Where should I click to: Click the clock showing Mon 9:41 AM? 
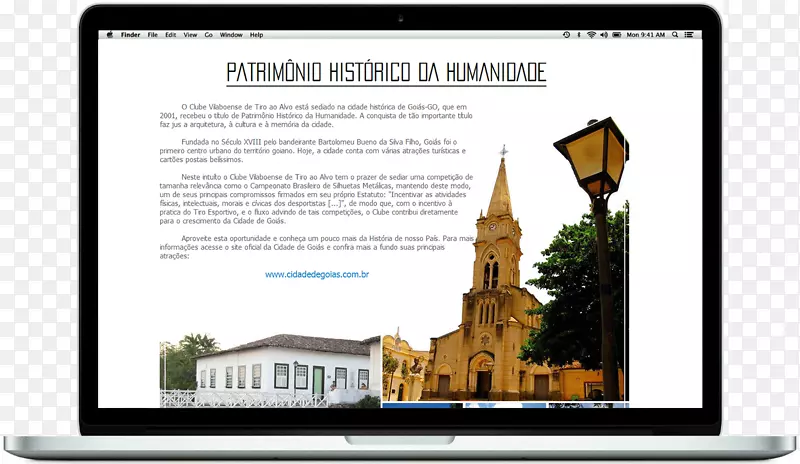645,35
